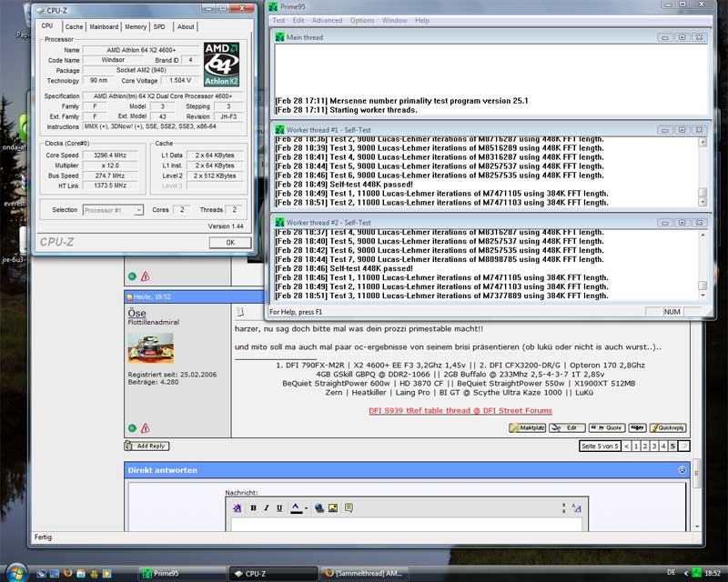This screenshot has width=728, height=582.
Task: Switch to the Cache tab in CPU-Z
Action: [x=75, y=27]
